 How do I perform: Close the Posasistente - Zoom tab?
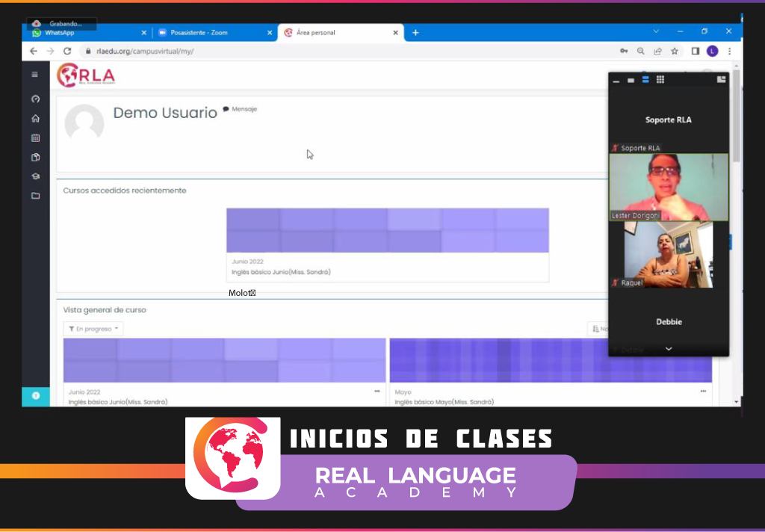click(x=269, y=33)
